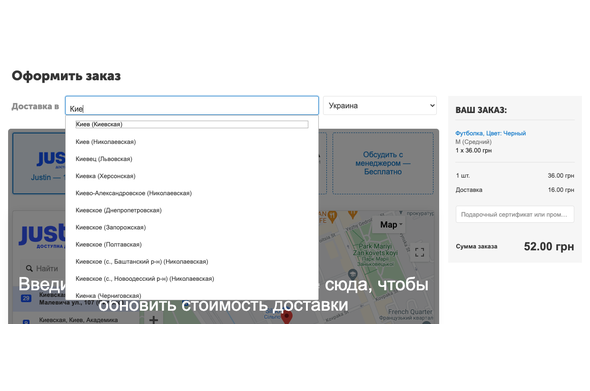590x391 pixels.
Task: Open the Map type dropdown
Action: [x=391, y=225]
